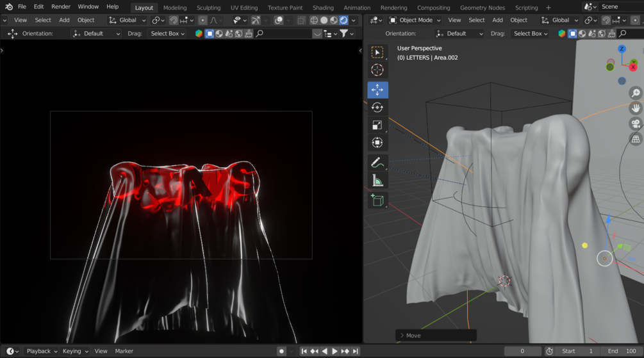Toggle snapping magnet in right viewport
Viewport: 644px width, 358px height.
point(606,20)
